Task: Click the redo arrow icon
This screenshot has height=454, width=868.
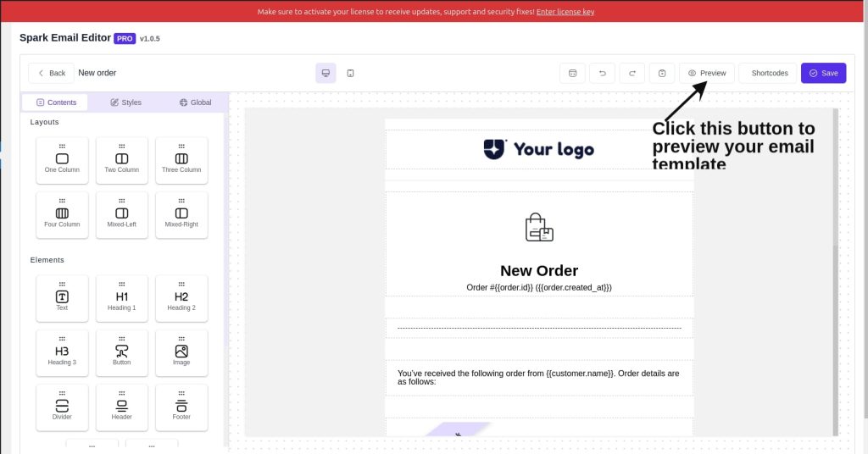Action: [632, 73]
